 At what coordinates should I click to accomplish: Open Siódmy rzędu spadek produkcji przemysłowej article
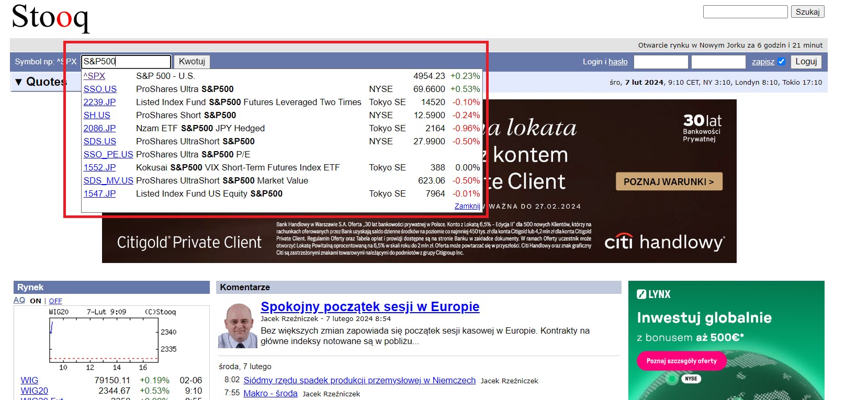click(x=359, y=380)
